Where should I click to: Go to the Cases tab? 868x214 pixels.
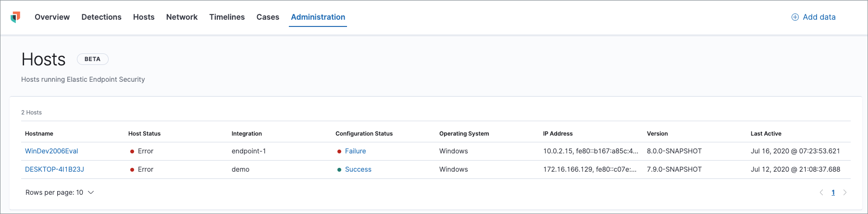(268, 17)
